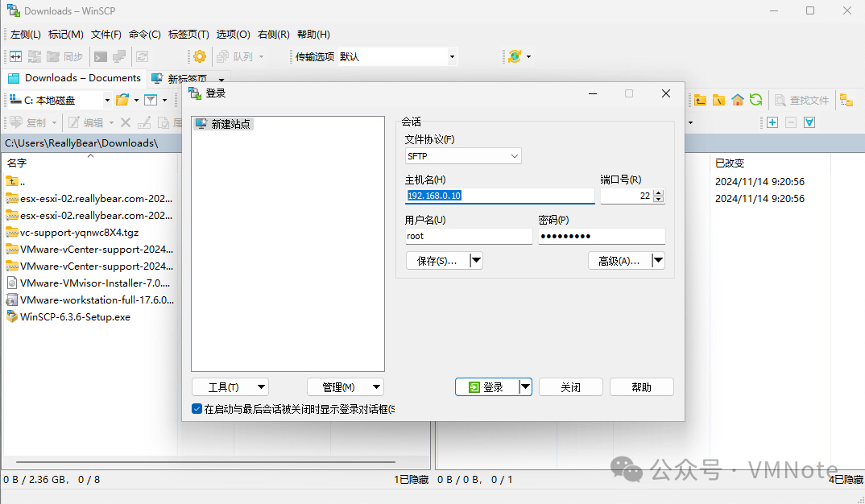This screenshot has width=865, height=504.
Task: Click the 编辑 edit toolbar icon
Action: click(x=87, y=122)
